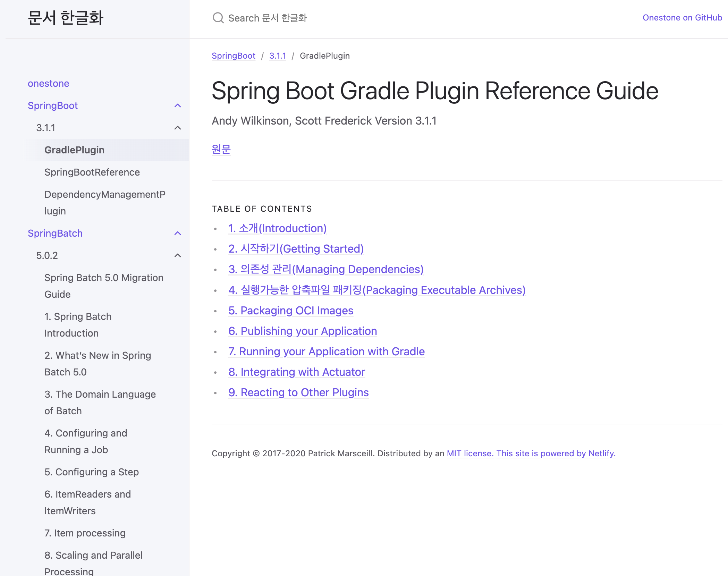Open Spring Batch 5.0 Migration Guide
The height and width of the screenshot is (576, 728).
(104, 286)
